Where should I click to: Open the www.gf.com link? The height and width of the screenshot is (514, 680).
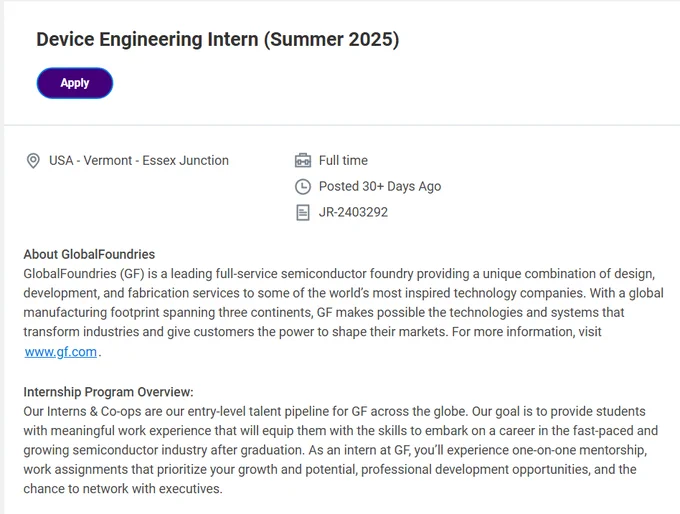pyautogui.click(x=61, y=352)
